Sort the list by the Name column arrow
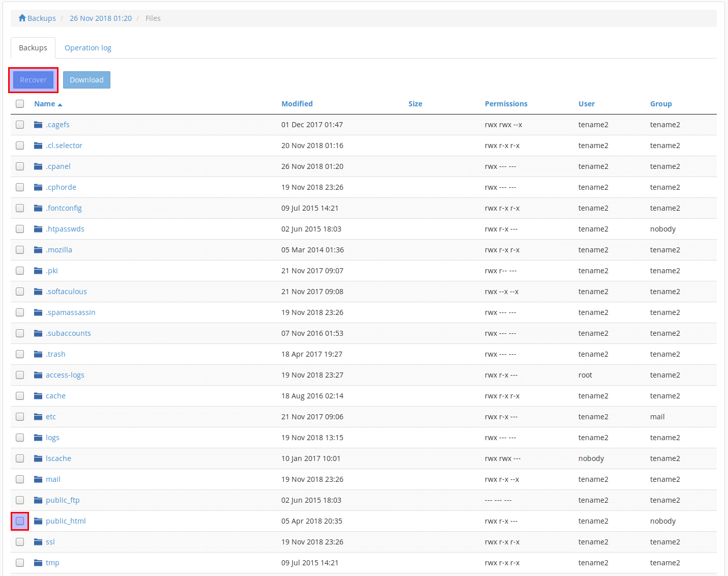Viewport: 728px width, 576px height. pyautogui.click(x=60, y=104)
